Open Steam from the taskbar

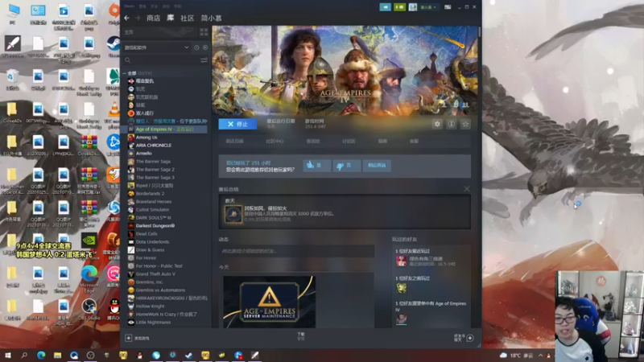pos(189,355)
